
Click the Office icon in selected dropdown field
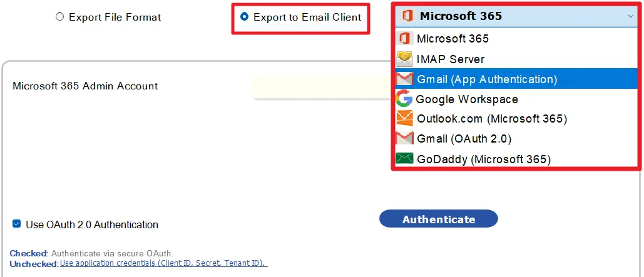point(407,16)
